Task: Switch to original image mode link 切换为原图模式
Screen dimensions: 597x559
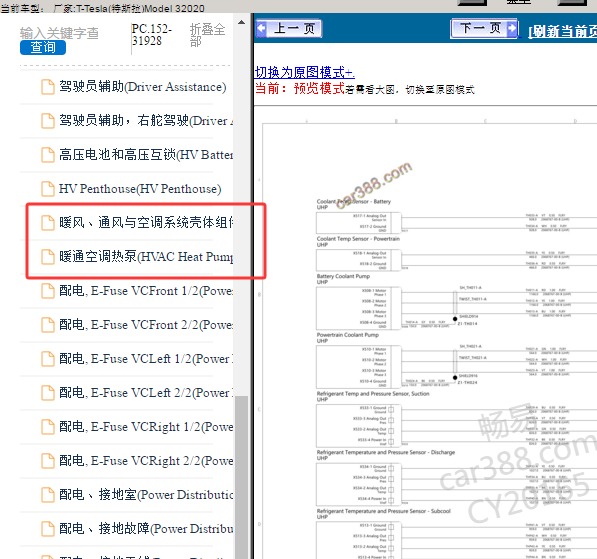Action: pos(305,72)
